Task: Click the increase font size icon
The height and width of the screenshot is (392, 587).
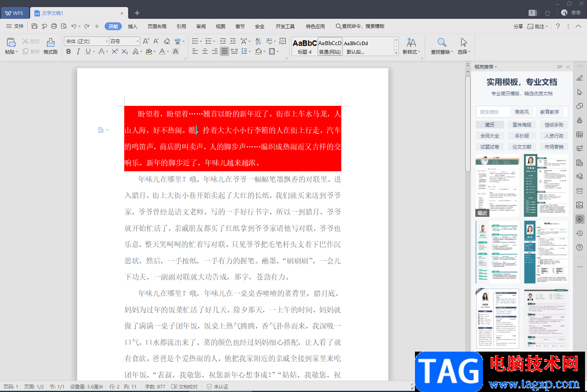Action: (146, 41)
